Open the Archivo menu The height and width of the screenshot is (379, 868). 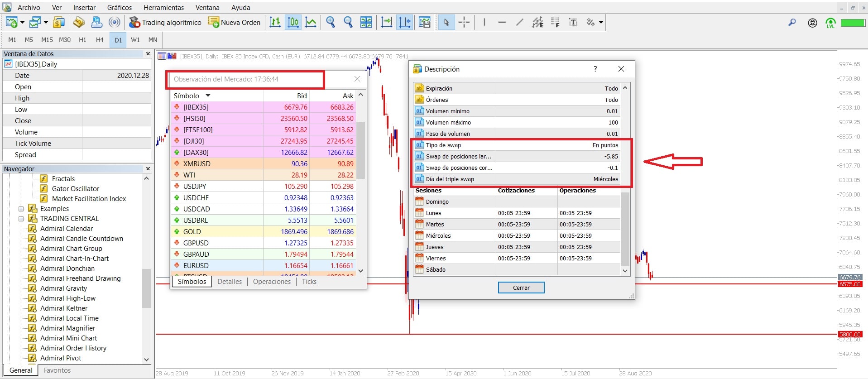tap(29, 8)
